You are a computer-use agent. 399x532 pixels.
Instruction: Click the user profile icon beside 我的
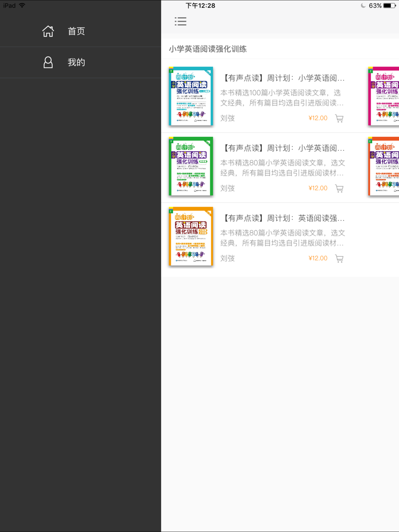click(x=48, y=62)
